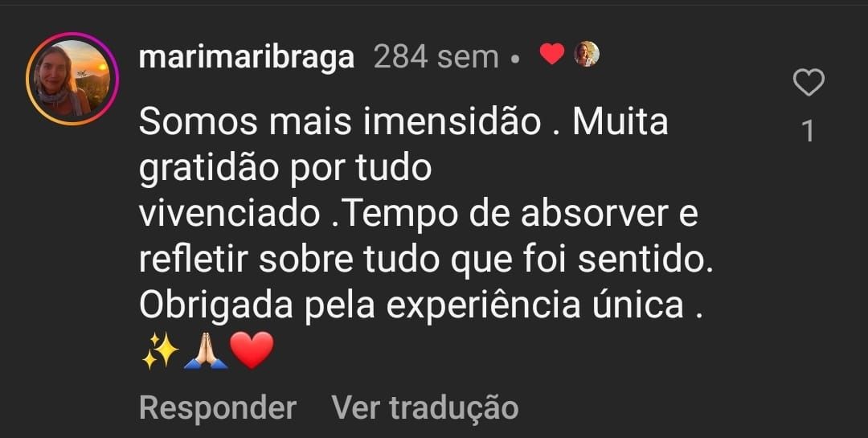868x438 pixels.
Task: Select the text 'Somos mais imensidão'
Action: click(x=339, y=122)
